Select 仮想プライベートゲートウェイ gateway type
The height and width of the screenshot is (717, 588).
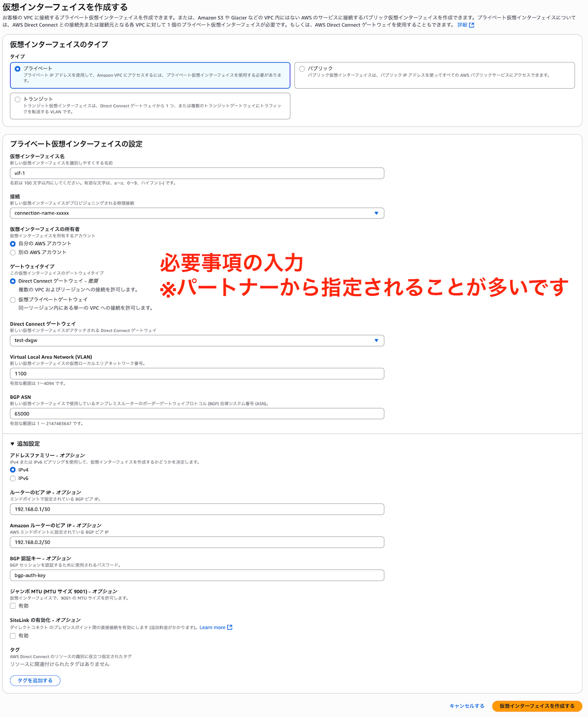pos(13,300)
